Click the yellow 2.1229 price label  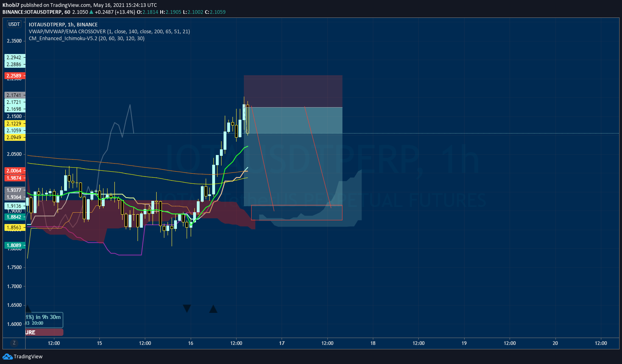click(15, 123)
